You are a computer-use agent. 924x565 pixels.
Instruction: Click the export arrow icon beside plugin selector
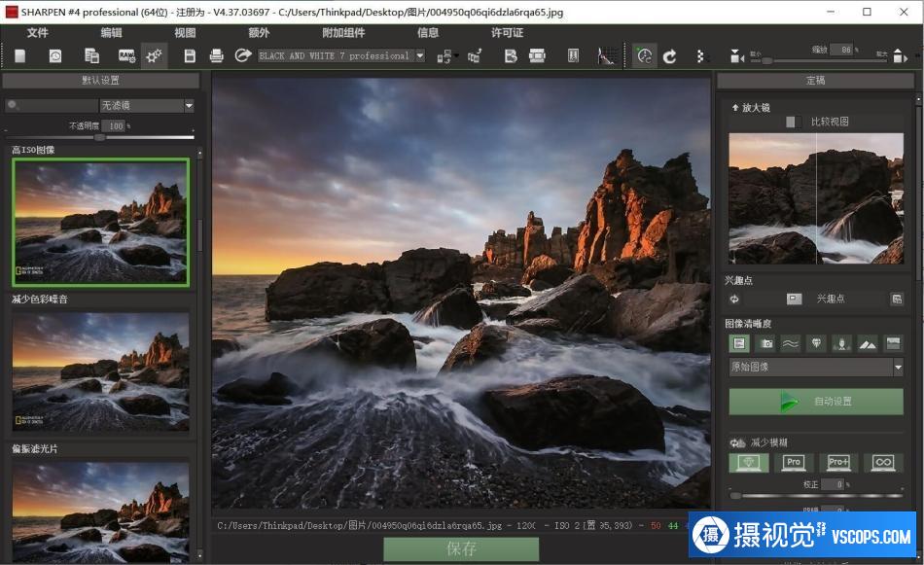(243, 56)
